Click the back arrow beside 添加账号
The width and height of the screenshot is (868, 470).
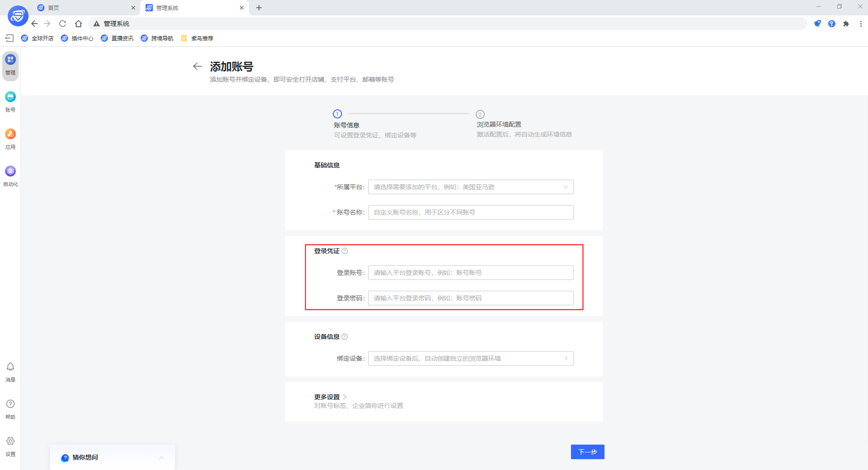(197, 66)
